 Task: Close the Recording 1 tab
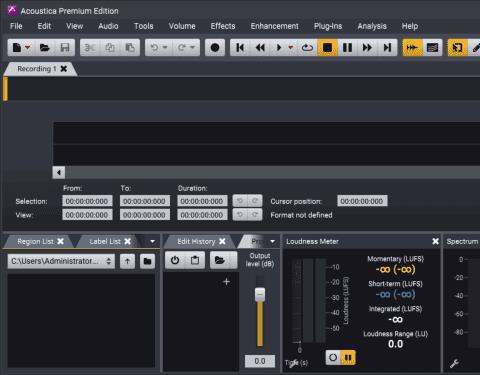coord(63,69)
